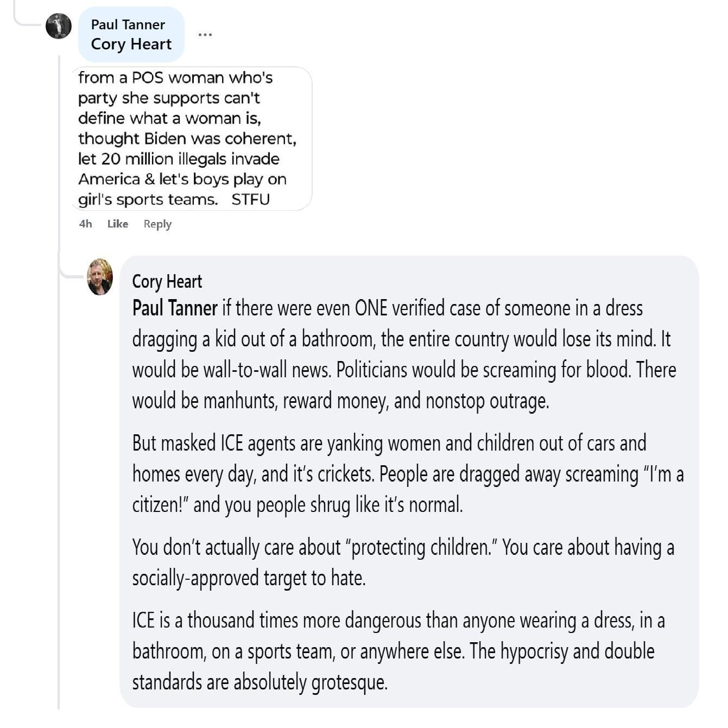Click Paul Tanner's profile avatar

pos(59,26)
